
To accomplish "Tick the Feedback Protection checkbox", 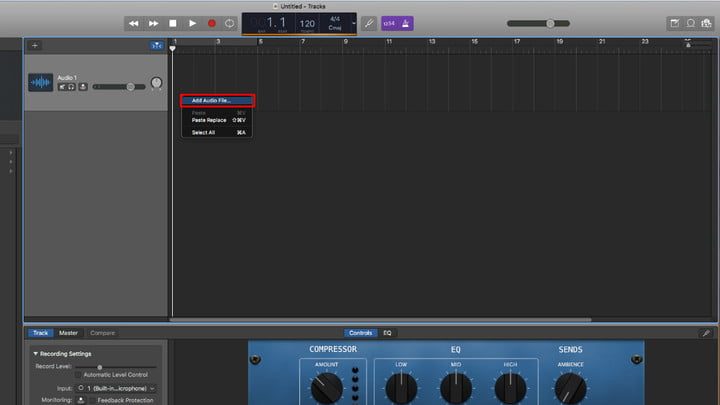I will tap(92, 400).
